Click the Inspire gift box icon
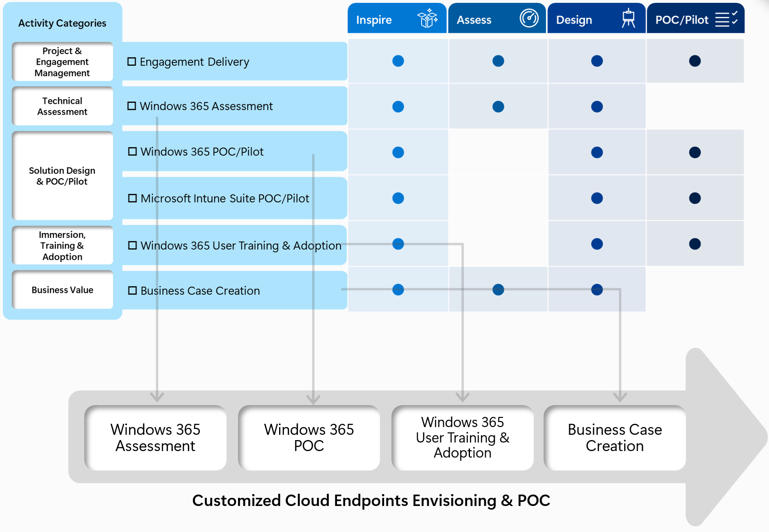The height and width of the screenshot is (532, 769). coord(427,19)
